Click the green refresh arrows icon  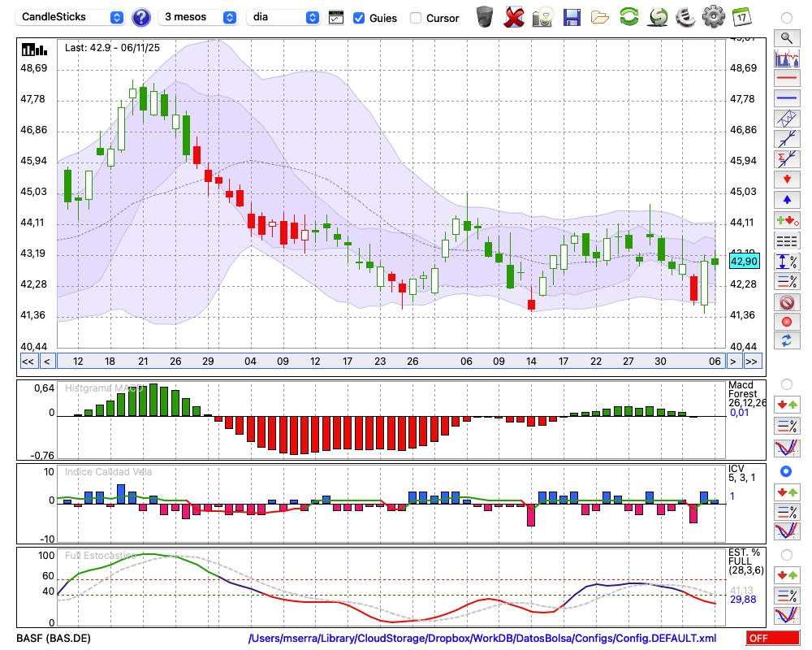point(628,17)
